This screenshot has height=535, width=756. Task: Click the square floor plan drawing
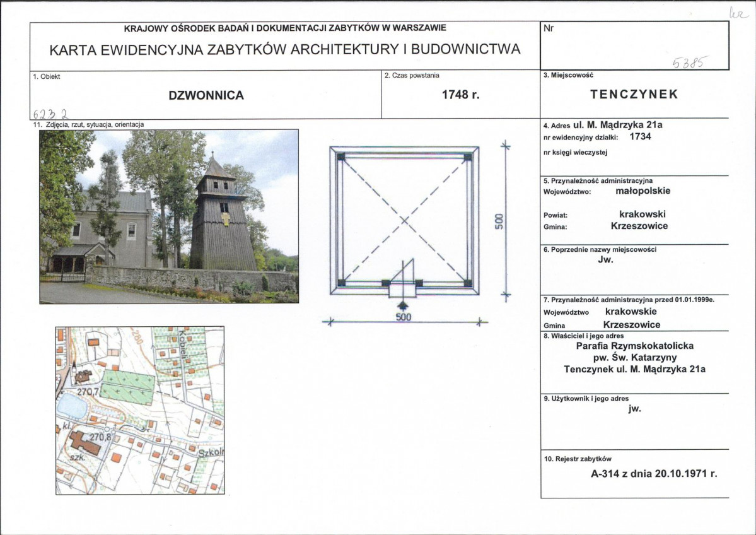[x=404, y=221]
